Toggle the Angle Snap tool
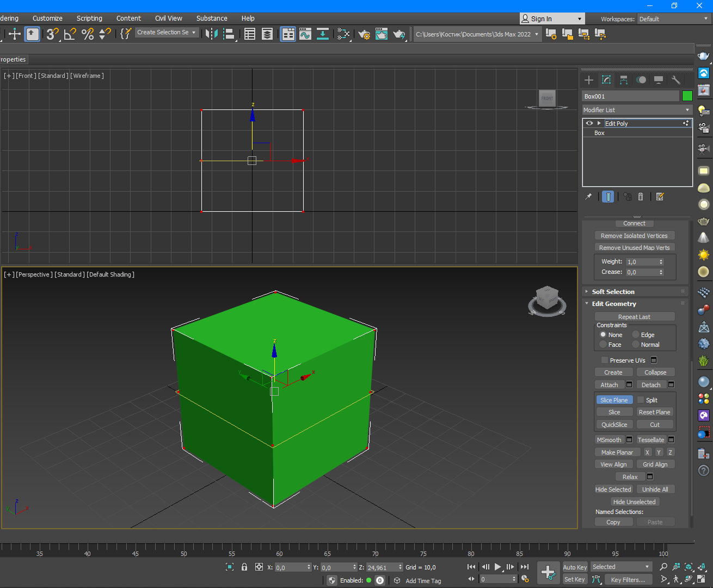713x588 pixels. pyautogui.click(x=70, y=34)
